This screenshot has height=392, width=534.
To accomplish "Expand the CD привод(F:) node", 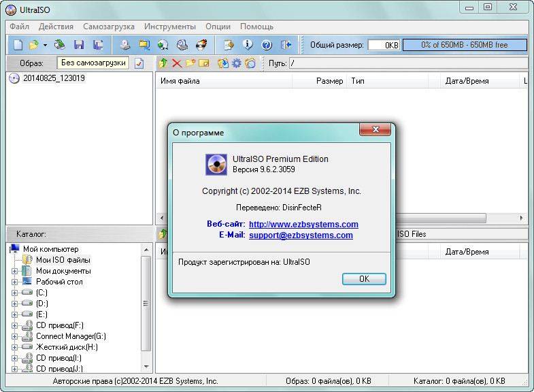I will (x=14, y=325).
